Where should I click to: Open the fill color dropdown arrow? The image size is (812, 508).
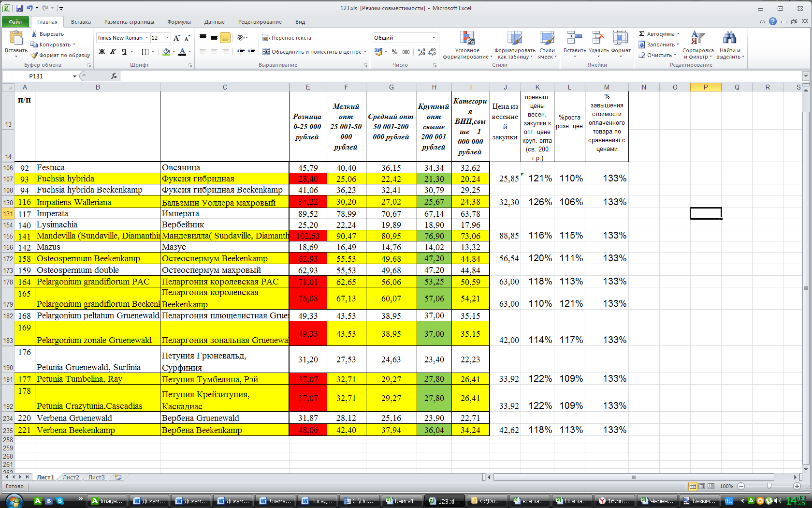[174, 52]
